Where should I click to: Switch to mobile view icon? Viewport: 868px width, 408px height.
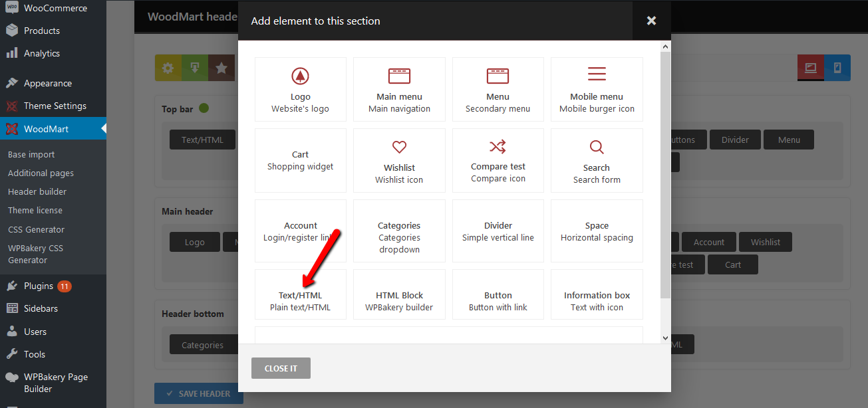click(x=837, y=68)
